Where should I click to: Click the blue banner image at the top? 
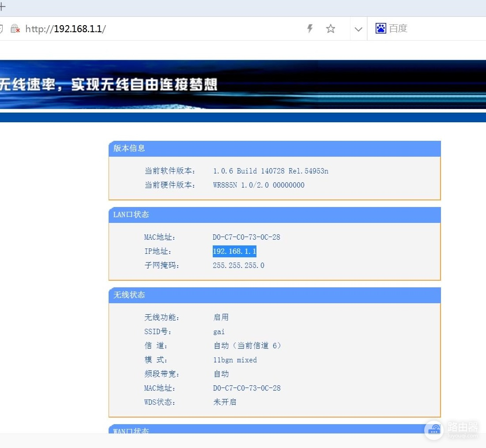(243, 84)
